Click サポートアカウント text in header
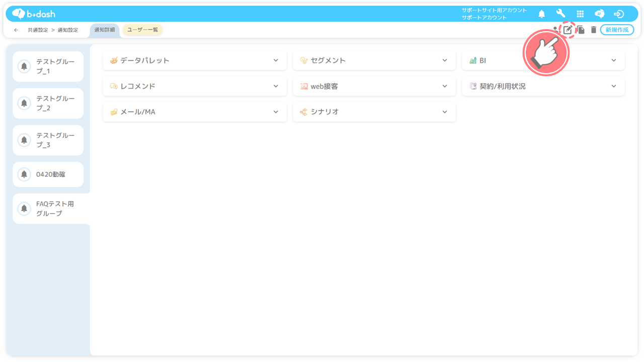The image size is (644, 362). [x=484, y=18]
